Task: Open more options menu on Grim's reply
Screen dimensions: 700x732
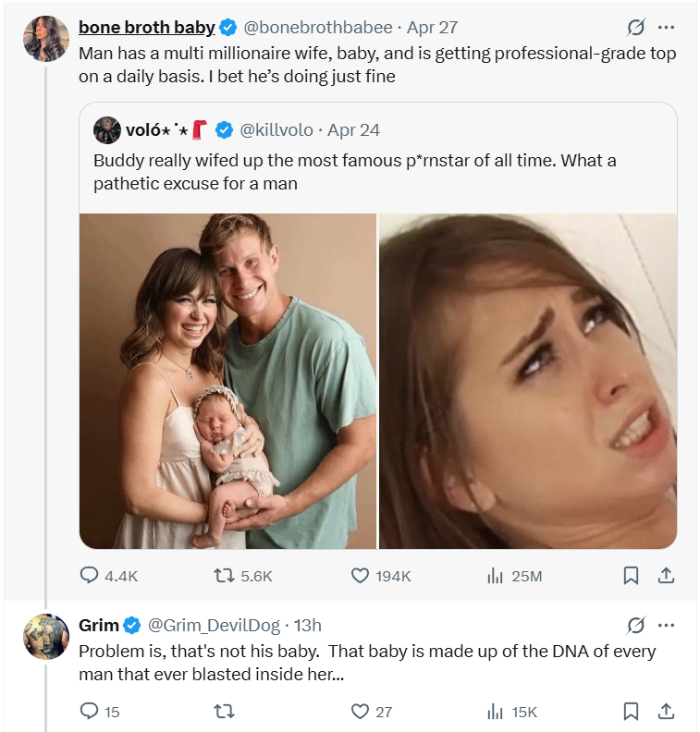Action: pos(666,626)
